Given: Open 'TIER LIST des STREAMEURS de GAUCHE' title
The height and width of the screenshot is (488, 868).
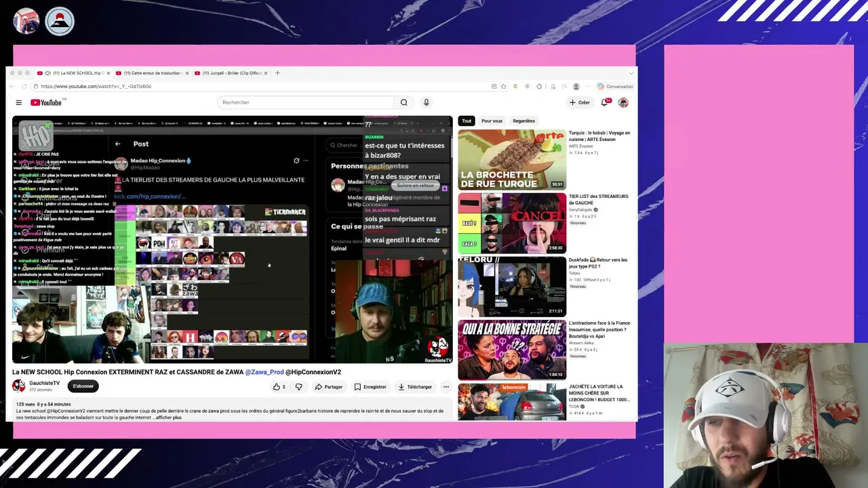Looking at the screenshot, I should tap(599, 199).
